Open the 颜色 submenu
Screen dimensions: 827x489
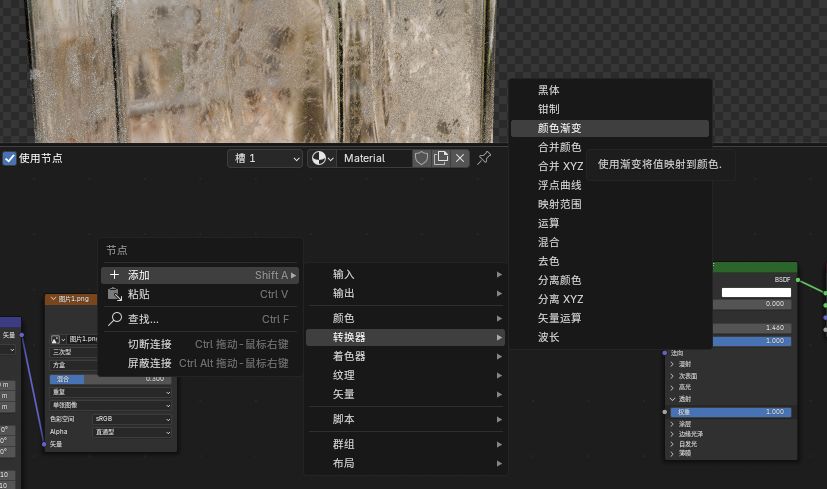(x=405, y=319)
